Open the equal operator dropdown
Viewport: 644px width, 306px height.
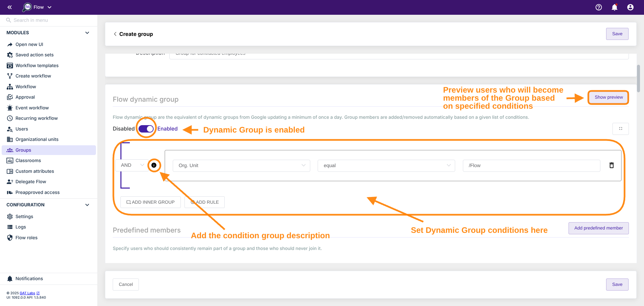tap(386, 165)
